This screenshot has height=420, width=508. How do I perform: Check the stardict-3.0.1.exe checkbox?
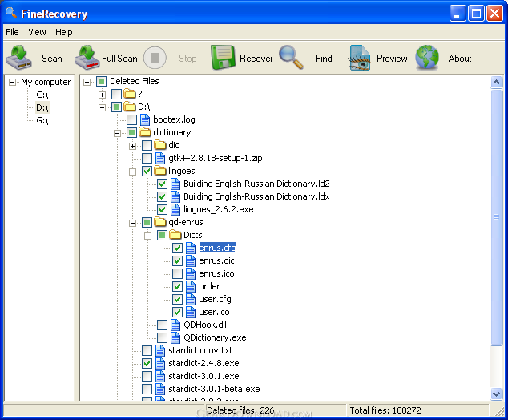147,376
